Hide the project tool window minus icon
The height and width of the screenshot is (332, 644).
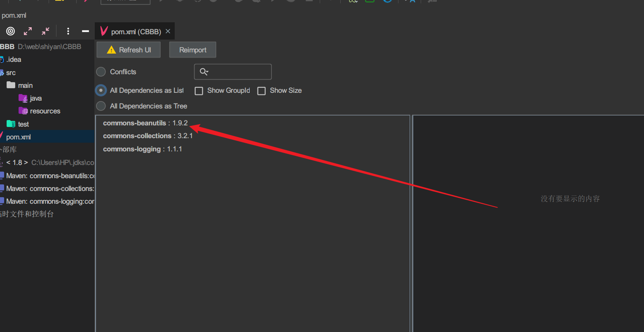pos(85,31)
